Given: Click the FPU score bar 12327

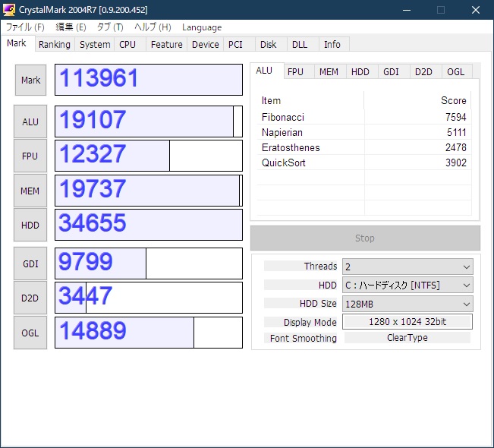Looking at the screenshot, I should pos(149,156).
